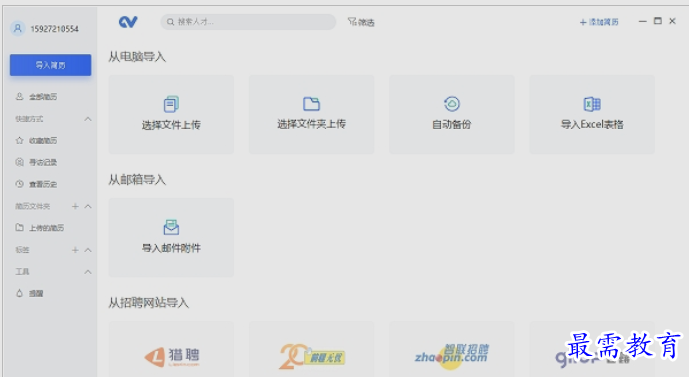Screen dimensions: 689x377
Task: Collapse the 工具 section
Action: click(x=88, y=272)
